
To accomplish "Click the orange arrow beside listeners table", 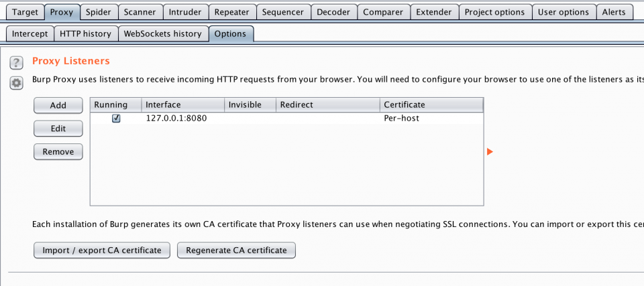I will coord(490,152).
